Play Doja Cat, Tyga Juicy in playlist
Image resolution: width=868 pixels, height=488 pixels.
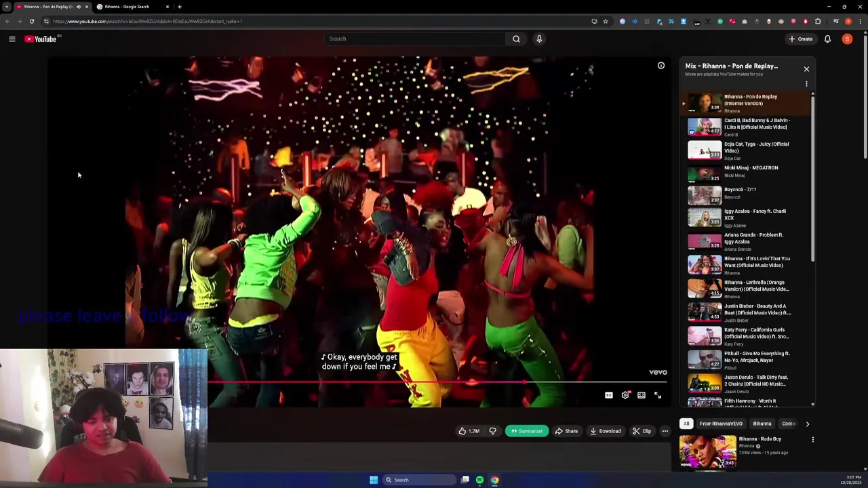tap(746, 150)
